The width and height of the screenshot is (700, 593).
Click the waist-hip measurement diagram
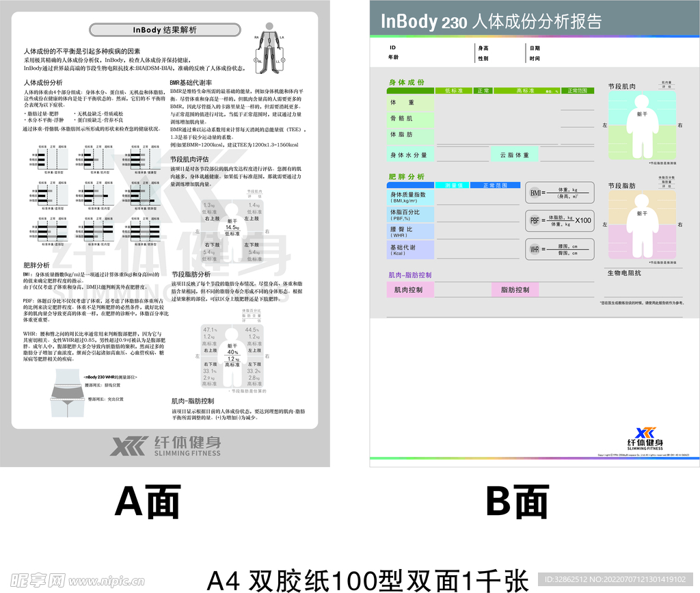coord(68,395)
